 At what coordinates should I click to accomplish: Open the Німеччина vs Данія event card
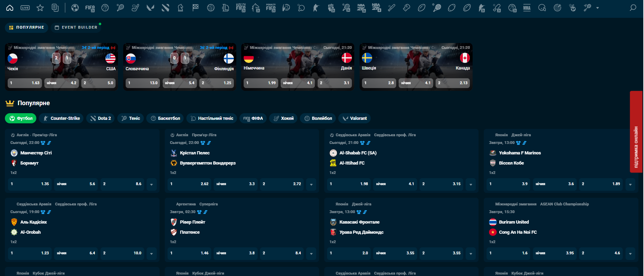[298, 67]
